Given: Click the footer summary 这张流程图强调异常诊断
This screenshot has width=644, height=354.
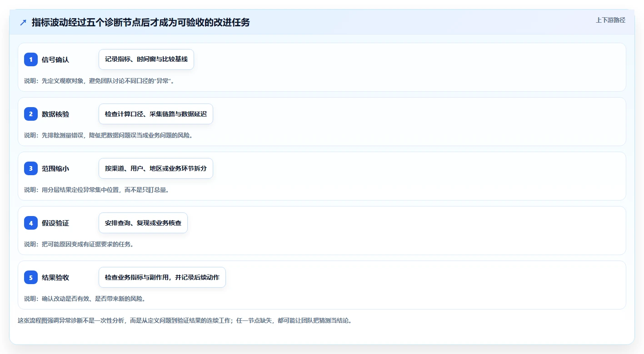Looking at the screenshot, I should click(x=185, y=320).
